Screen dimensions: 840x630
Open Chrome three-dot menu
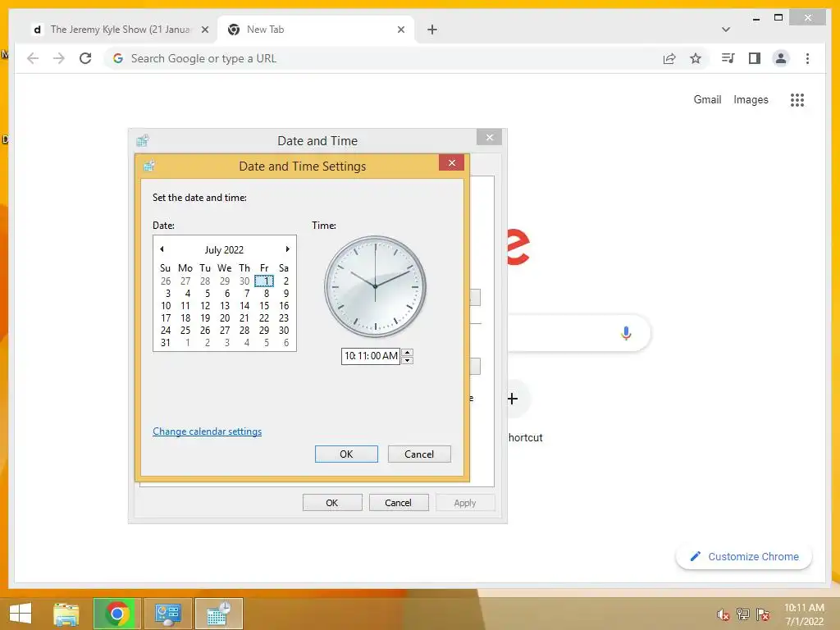click(807, 58)
